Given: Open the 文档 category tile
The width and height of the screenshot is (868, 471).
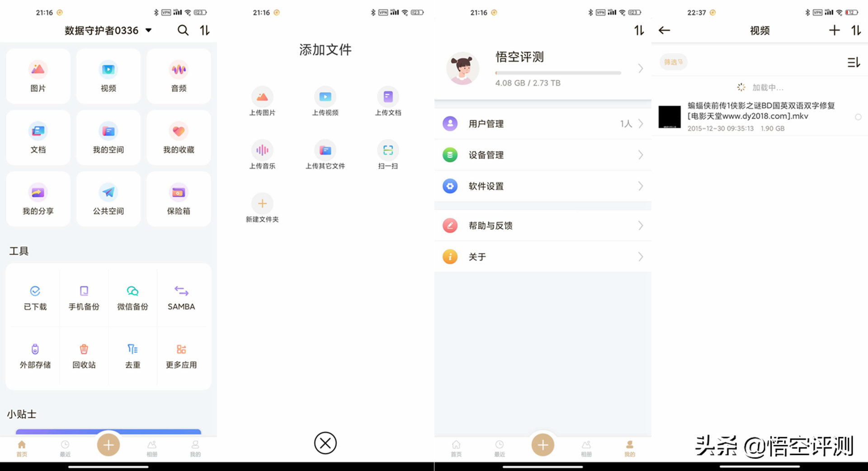Looking at the screenshot, I should tap(38, 138).
